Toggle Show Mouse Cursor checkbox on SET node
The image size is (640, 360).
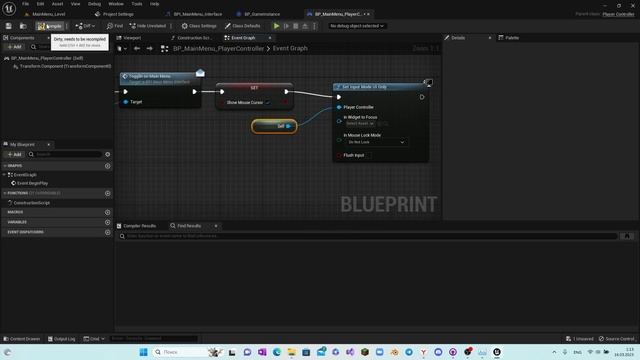(268, 102)
